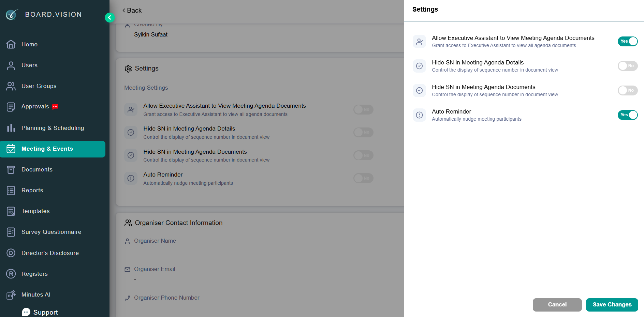Toggle Hide SN in Agenda Details in background page
This screenshot has width=644, height=317.
[x=363, y=132]
